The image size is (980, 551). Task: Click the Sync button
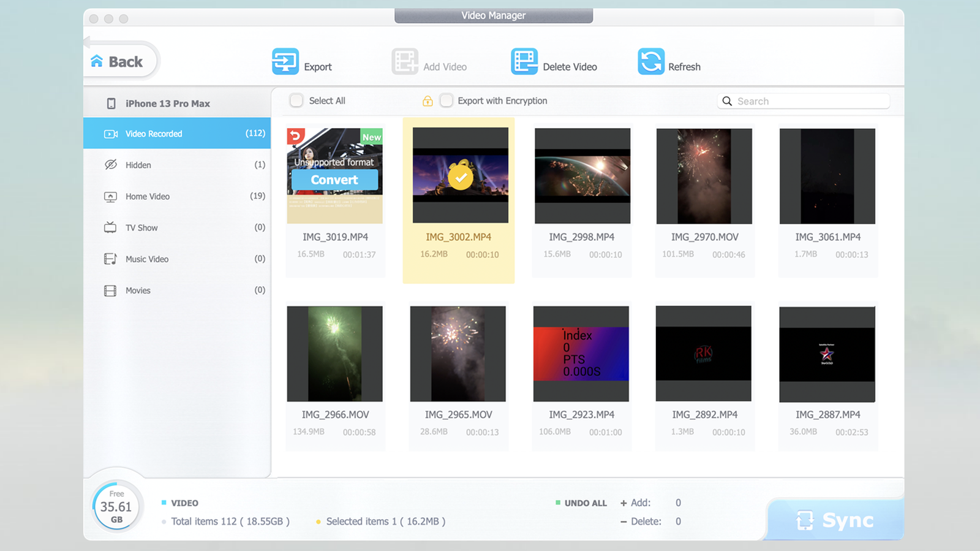click(x=835, y=520)
